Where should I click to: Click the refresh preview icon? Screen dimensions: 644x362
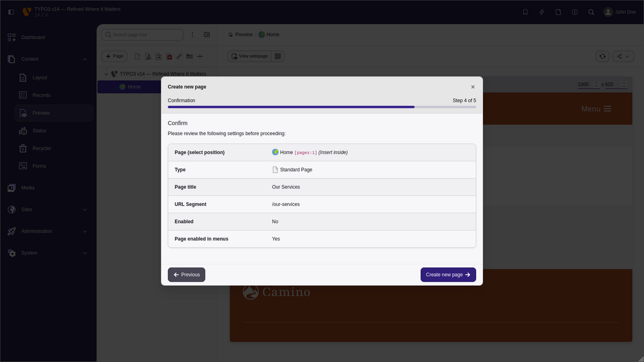(x=603, y=56)
